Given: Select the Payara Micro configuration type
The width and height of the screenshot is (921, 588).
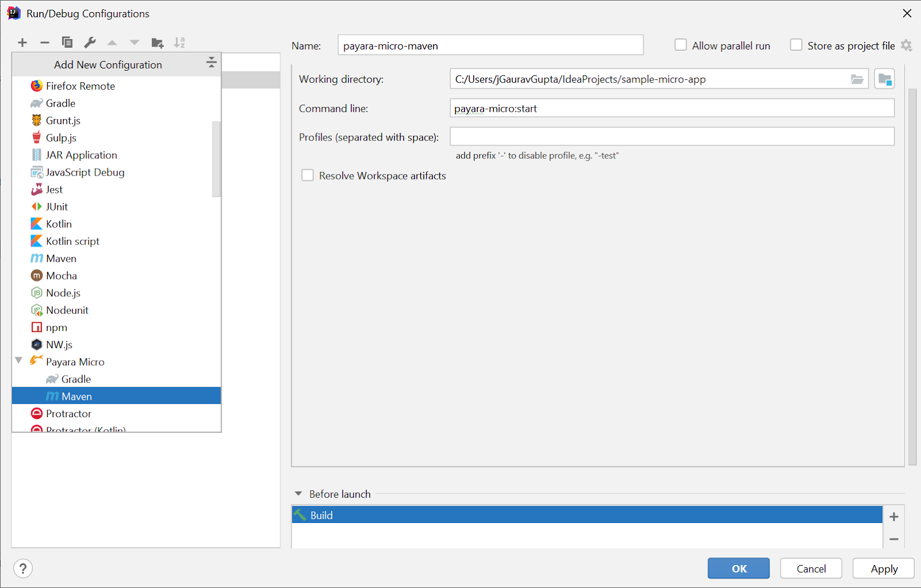Looking at the screenshot, I should coord(116,362).
